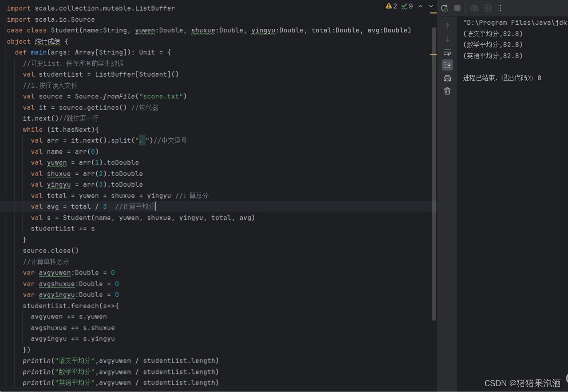Go to next highlighted problem arrow
The width and height of the screenshot is (568, 392).
click(431, 6)
